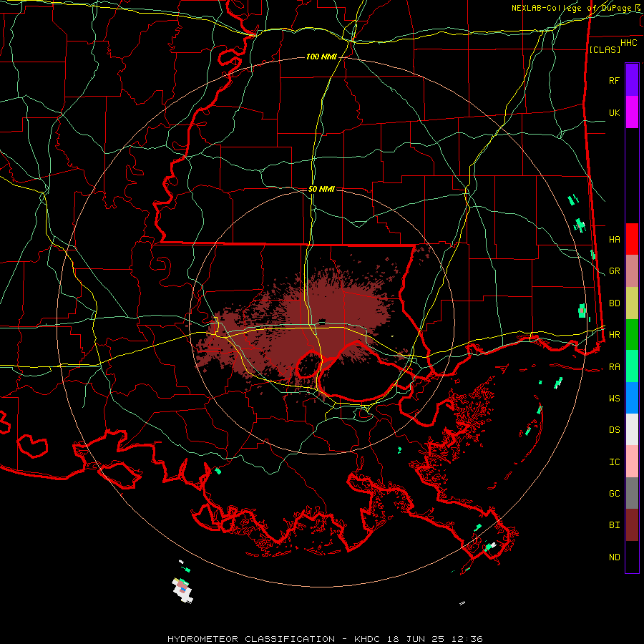
Task: Select the BD yellow legend swatch
Action: point(632,303)
